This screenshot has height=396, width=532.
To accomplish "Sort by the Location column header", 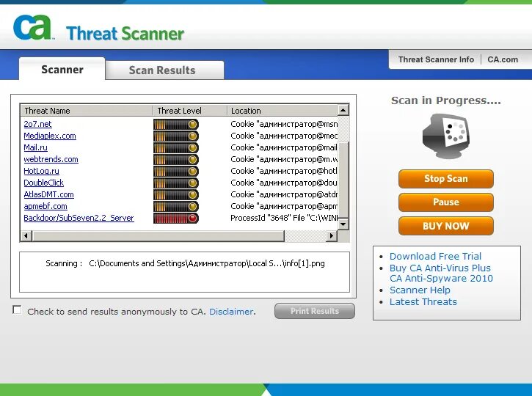I will [283, 111].
